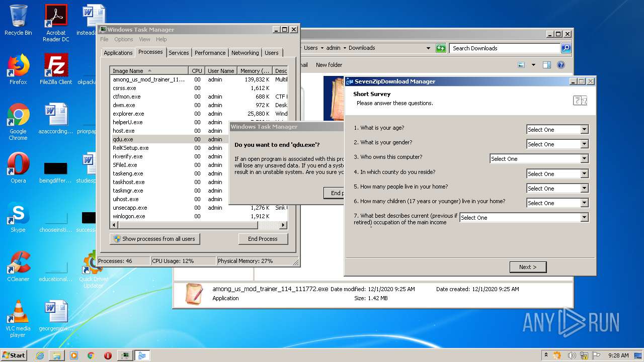Viewport: 644px width, 362px height.
Task: Switch to the Performance tab
Action: [210, 53]
